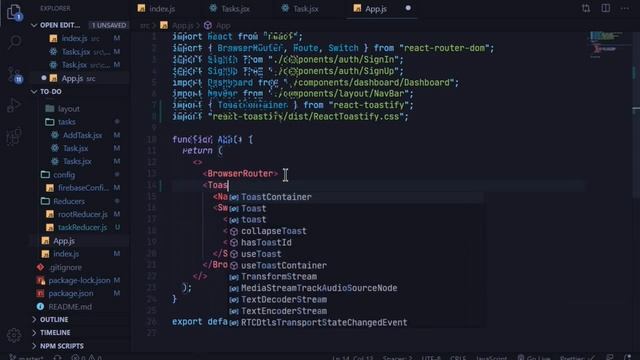Switch to the index.js tab

point(157,9)
